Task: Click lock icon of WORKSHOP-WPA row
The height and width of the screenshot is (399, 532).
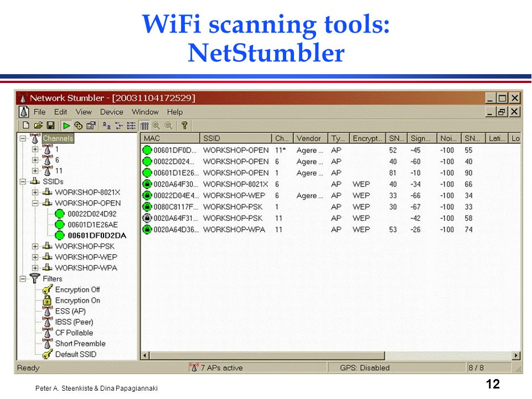Action: [x=147, y=230]
